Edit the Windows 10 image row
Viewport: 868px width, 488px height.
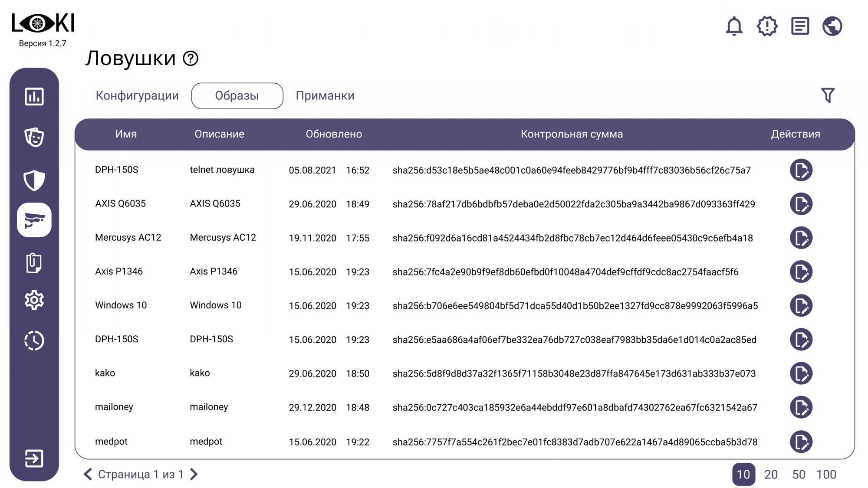801,305
